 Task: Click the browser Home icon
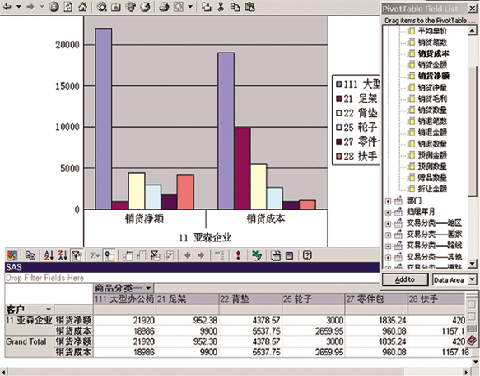[x=82, y=7]
